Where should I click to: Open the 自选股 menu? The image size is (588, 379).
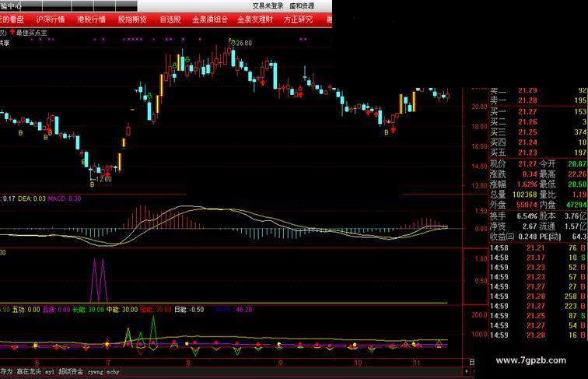[x=170, y=19]
